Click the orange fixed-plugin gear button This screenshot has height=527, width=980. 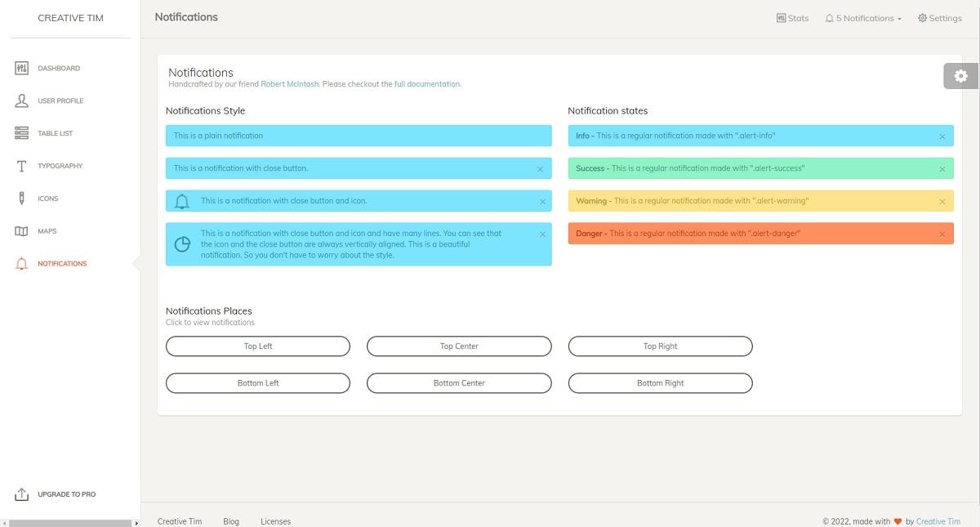[960, 75]
